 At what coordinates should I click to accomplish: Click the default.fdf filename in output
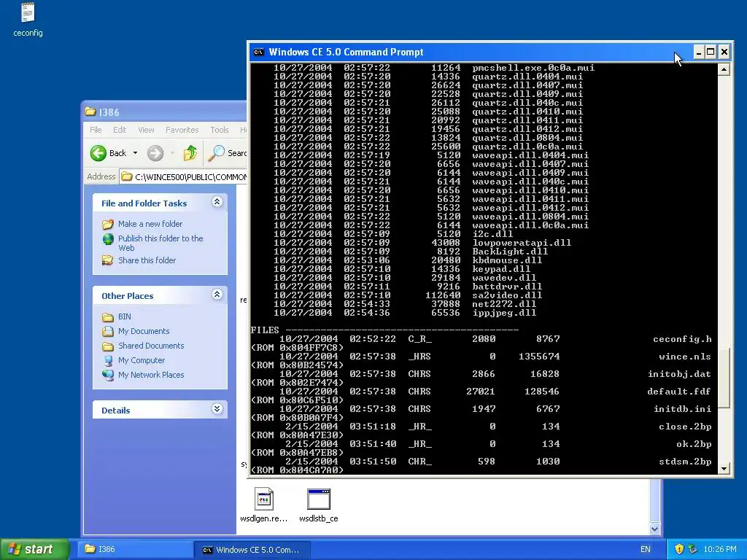(679, 392)
